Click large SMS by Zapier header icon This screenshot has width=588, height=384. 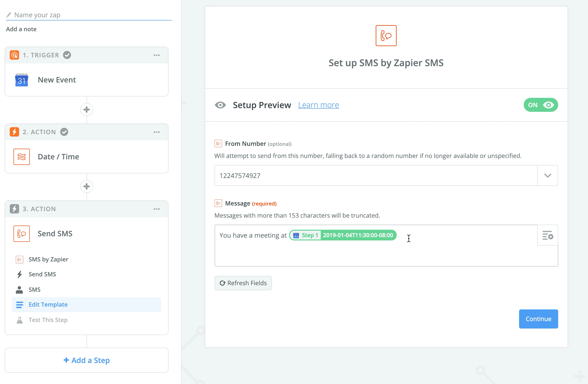click(386, 36)
